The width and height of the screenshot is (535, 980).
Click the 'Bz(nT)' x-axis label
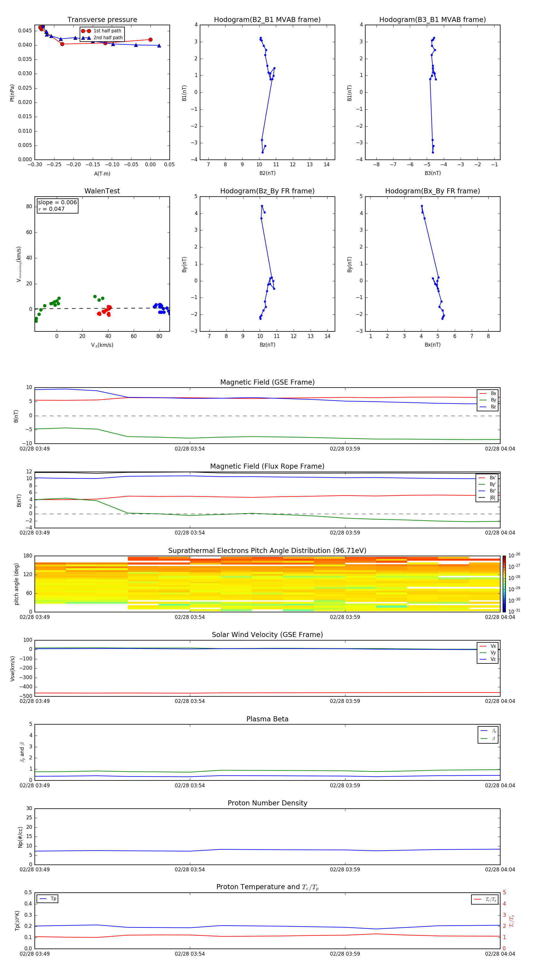click(267, 345)
